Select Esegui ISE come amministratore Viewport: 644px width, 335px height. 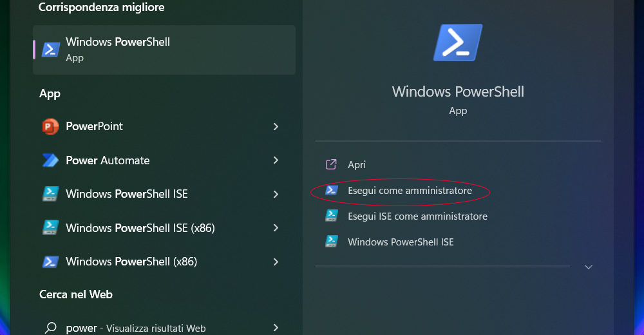click(x=417, y=216)
